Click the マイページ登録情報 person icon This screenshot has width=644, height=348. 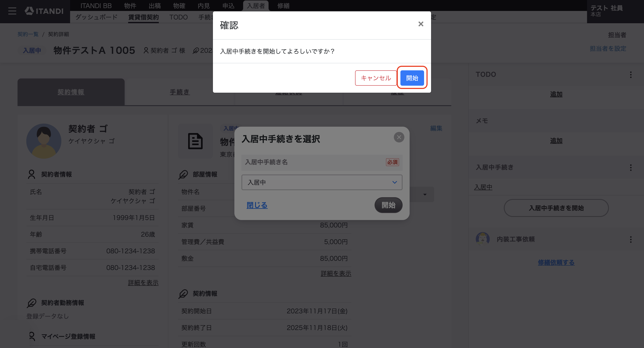click(32, 336)
